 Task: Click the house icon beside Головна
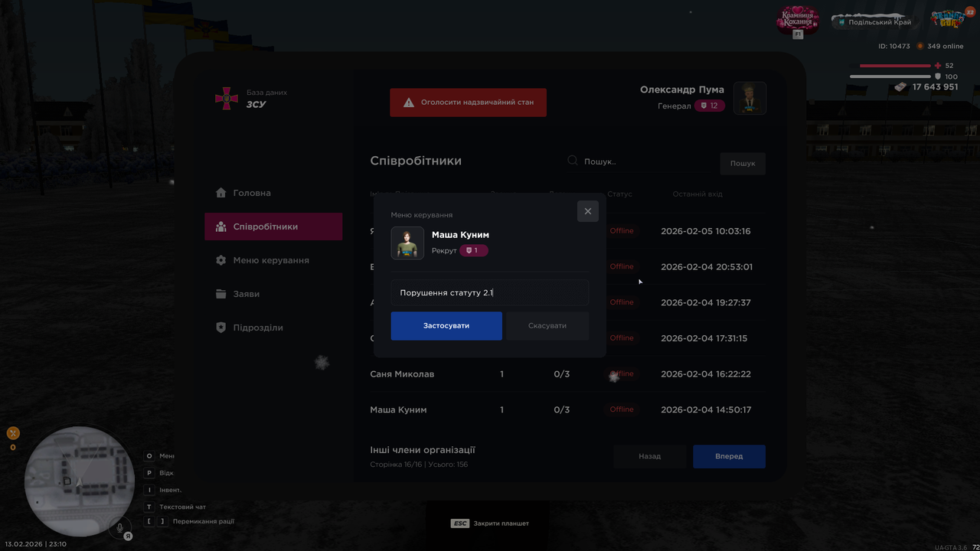(x=221, y=193)
